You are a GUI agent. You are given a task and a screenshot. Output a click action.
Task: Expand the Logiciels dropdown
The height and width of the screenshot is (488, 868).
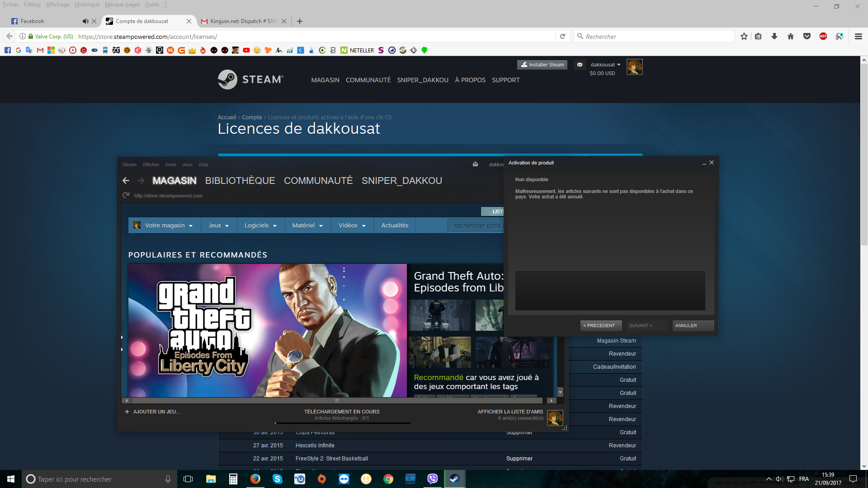click(261, 225)
